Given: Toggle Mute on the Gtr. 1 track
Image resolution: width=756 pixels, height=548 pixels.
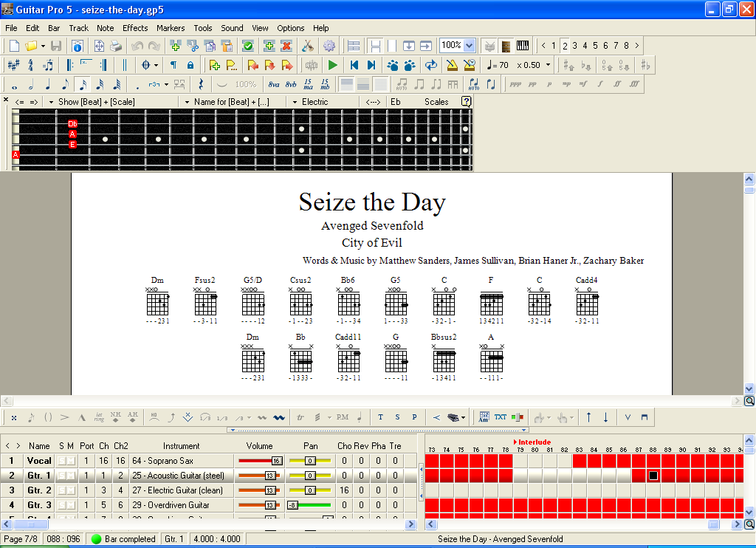Looking at the screenshot, I should coord(71,476).
